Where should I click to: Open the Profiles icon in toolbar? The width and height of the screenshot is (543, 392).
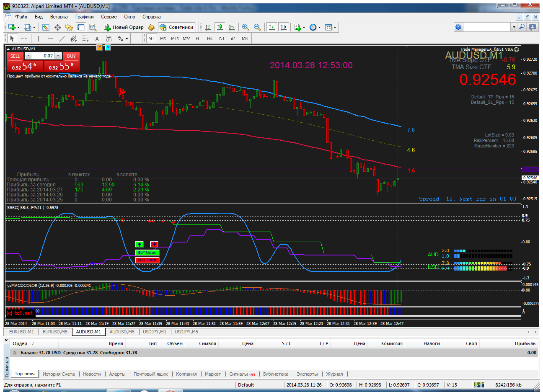(x=28, y=27)
